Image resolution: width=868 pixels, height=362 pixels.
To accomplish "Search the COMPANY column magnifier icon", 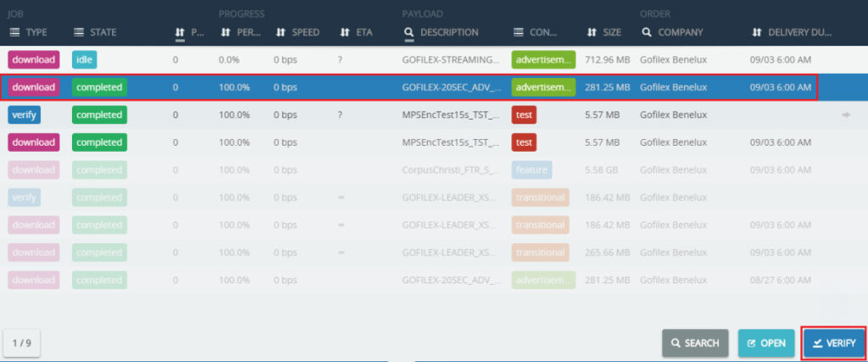I will (647, 33).
